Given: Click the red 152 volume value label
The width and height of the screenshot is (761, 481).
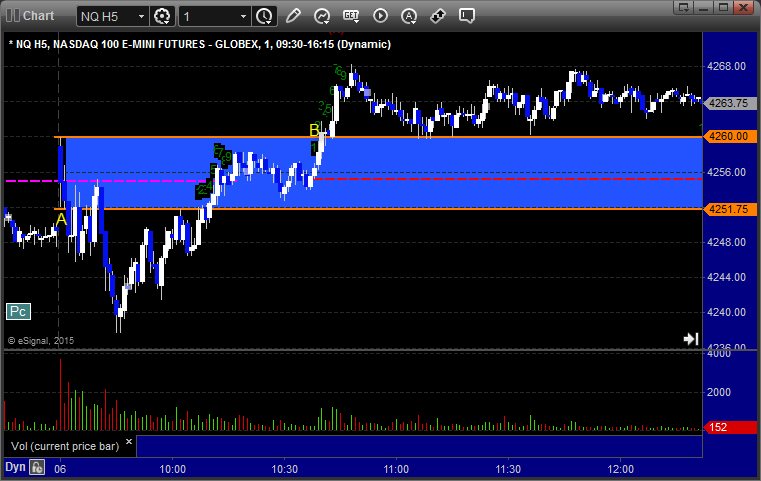Looking at the screenshot, I should tap(729, 427).
